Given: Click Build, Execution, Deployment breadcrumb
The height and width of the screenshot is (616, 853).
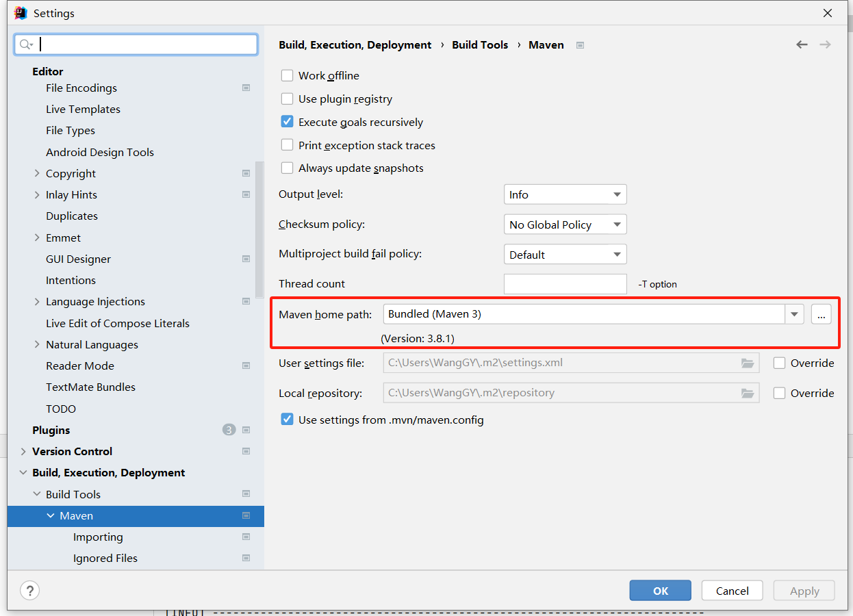Looking at the screenshot, I should coord(355,44).
